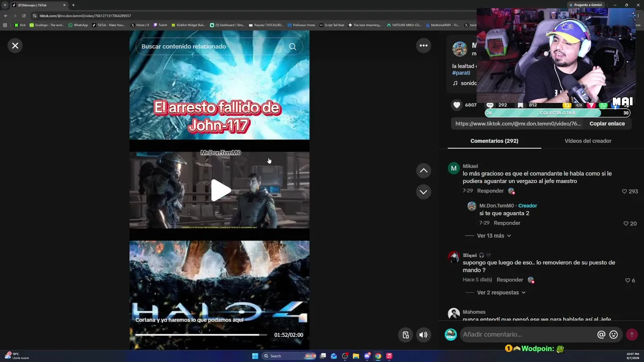Reply to Mr.Don.TemM0's comment
This screenshot has width=644, height=362.
click(507, 223)
